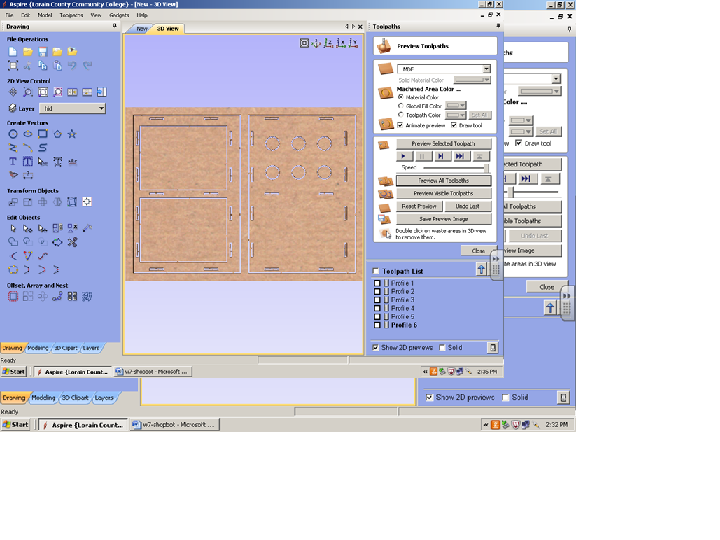This screenshot has width=720, height=540.
Task: Activate the Node Editing cursor tool
Action: [28, 228]
